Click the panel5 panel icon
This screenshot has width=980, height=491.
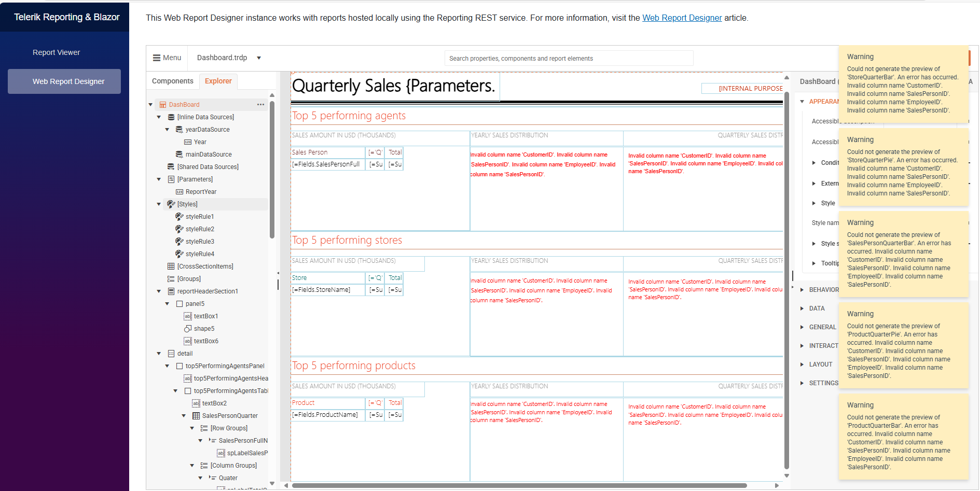(x=180, y=304)
